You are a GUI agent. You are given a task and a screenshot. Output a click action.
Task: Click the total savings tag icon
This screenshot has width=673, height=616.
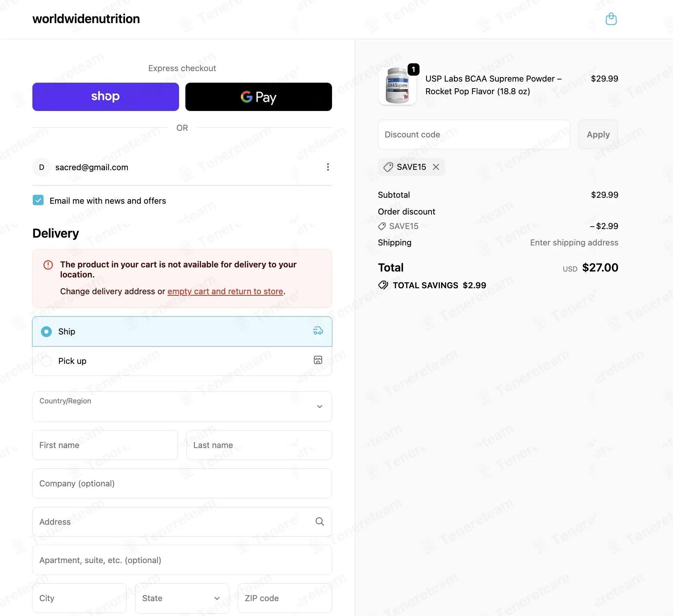(x=383, y=285)
